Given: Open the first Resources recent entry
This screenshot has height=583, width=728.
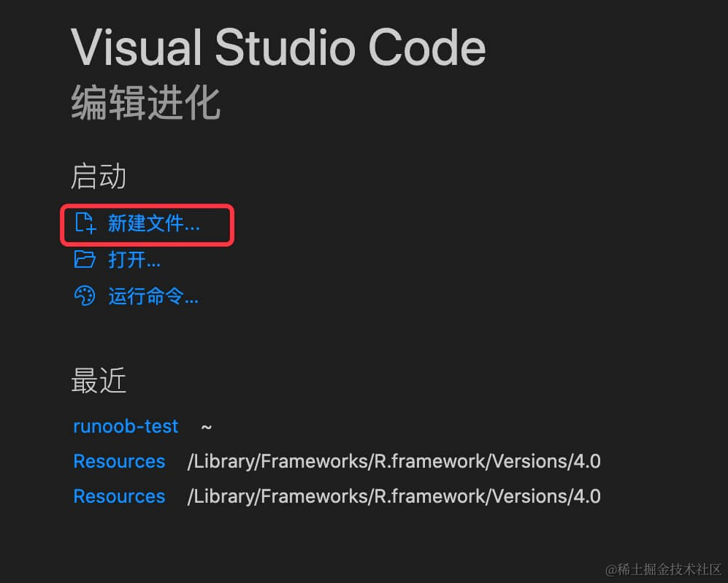Looking at the screenshot, I should click(119, 461).
